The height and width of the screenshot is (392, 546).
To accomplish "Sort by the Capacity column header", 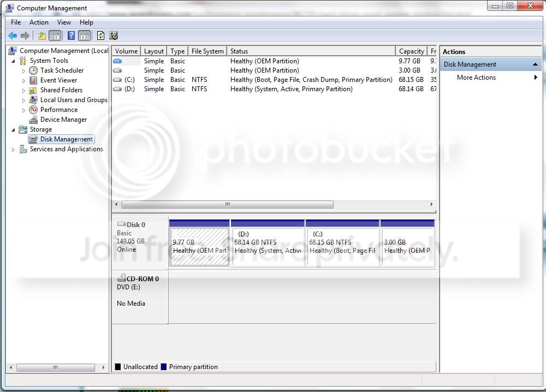I will [x=411, y=51].
